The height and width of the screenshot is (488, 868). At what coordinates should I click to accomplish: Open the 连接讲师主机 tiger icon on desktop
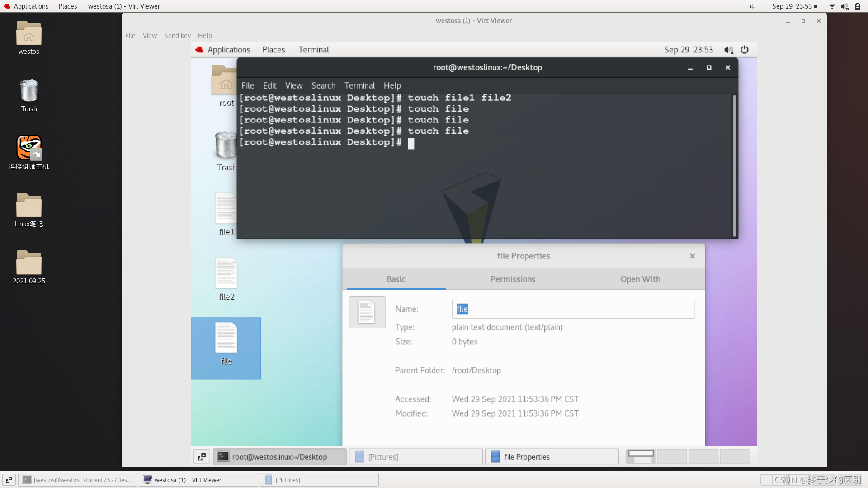29,148
